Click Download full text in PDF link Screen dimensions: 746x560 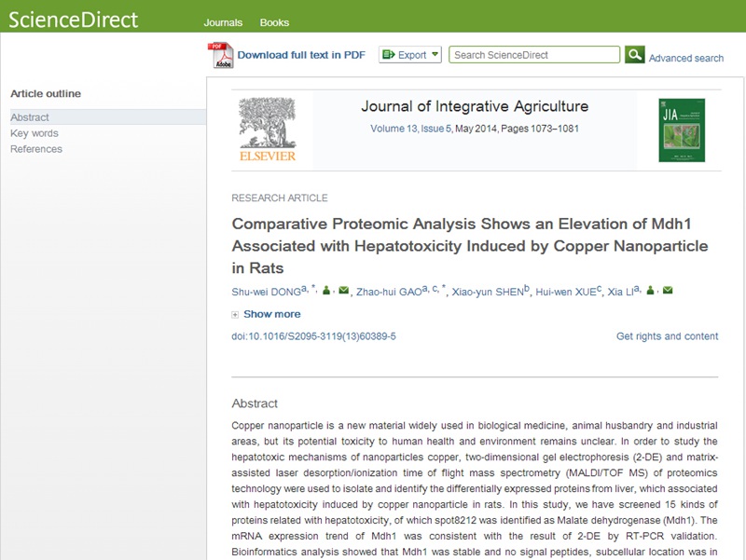click(301, 55)
